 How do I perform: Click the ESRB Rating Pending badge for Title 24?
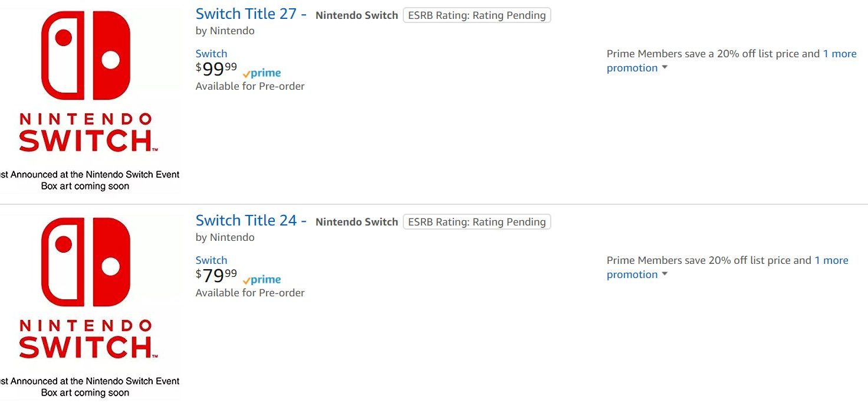(476, 222)
